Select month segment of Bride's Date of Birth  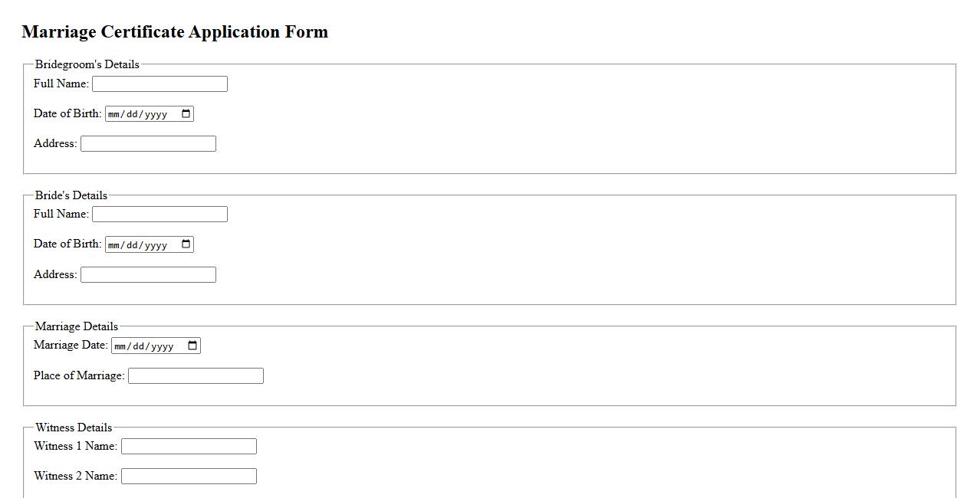[115, 245]
